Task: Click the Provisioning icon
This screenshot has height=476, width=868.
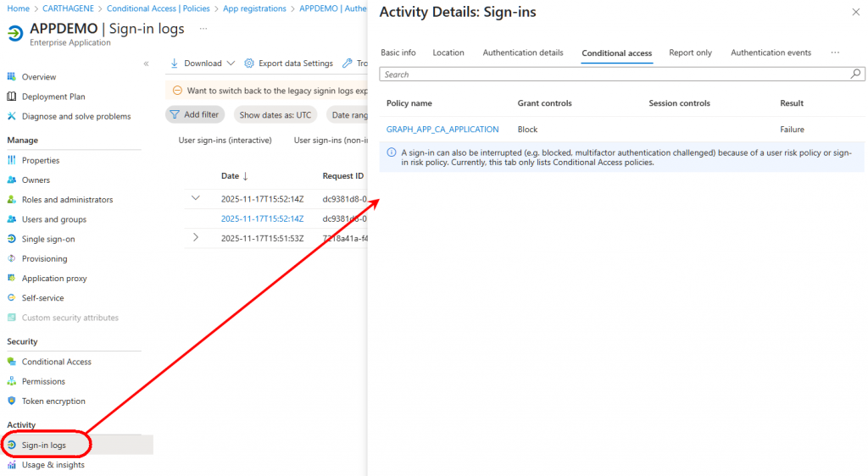Action: [12, 258]
